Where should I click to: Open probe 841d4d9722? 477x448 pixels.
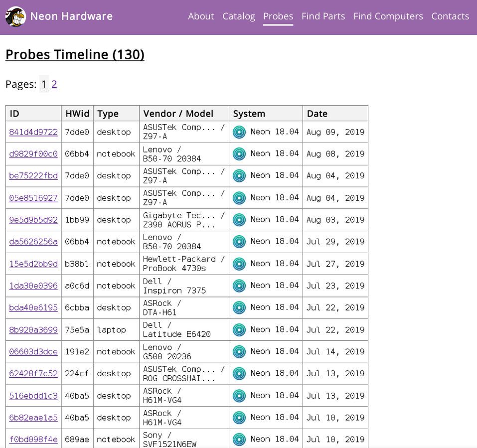tap(33, 132)
